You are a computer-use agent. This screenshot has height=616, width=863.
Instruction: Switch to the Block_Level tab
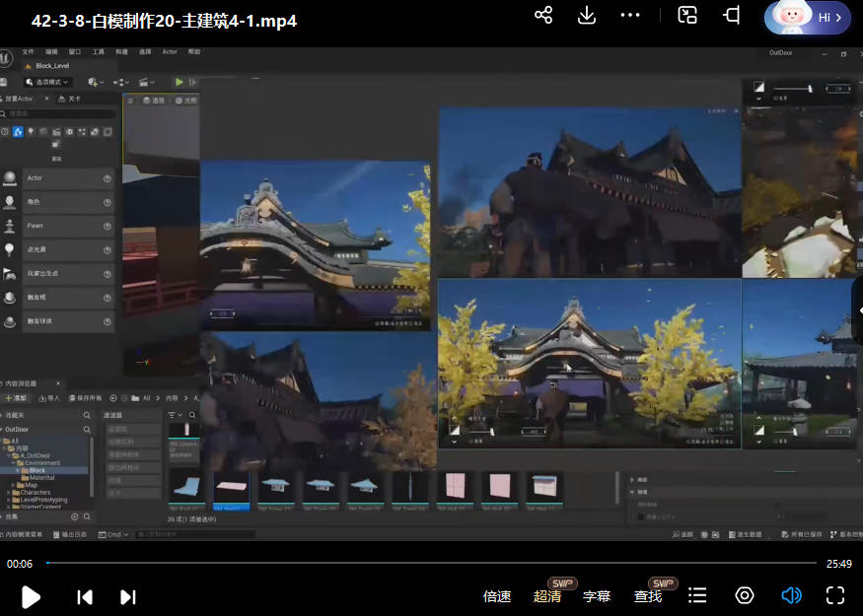(x=51, y=66)
